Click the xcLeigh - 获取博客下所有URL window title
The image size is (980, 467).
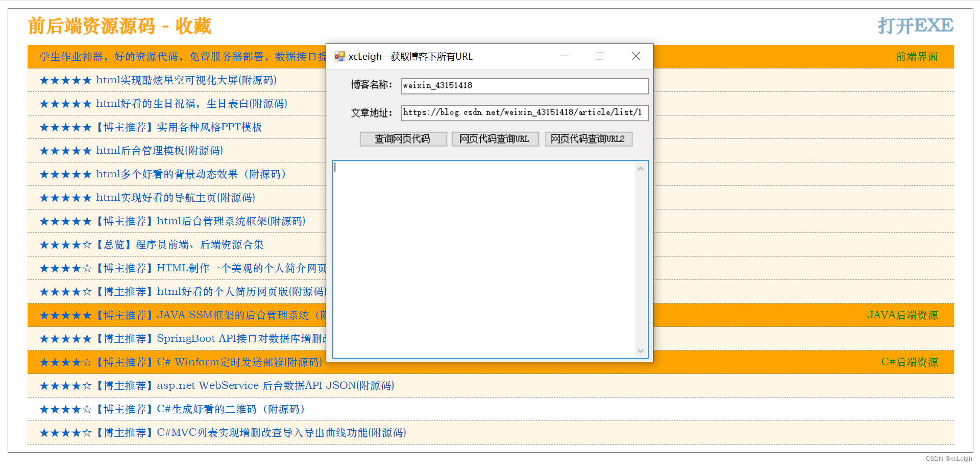(x=411, y=56)
